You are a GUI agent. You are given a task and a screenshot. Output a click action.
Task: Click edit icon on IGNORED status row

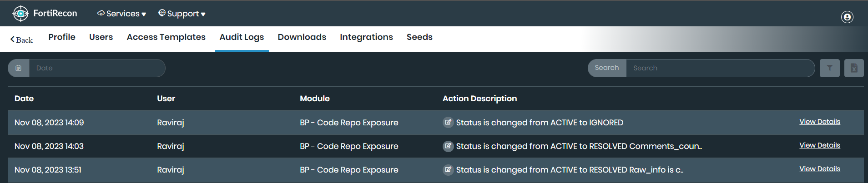coord(448,122)
